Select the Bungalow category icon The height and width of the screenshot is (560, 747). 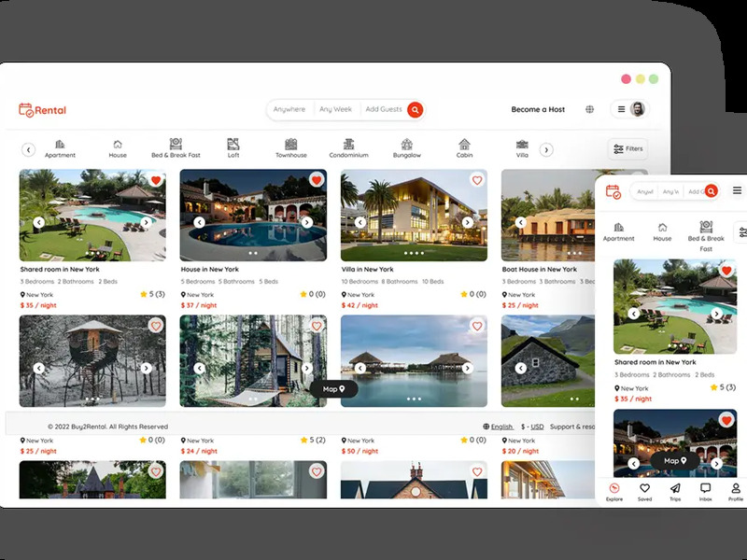coord(406,145)
